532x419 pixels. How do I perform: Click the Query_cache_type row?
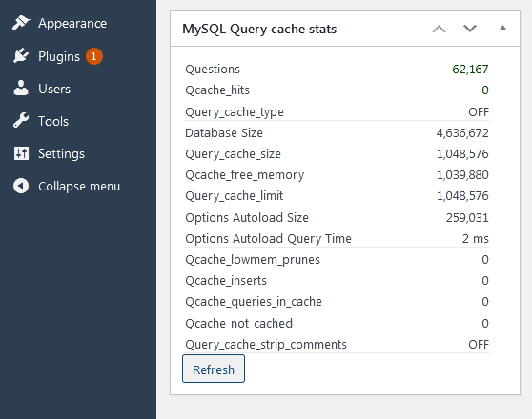point(337,111)
